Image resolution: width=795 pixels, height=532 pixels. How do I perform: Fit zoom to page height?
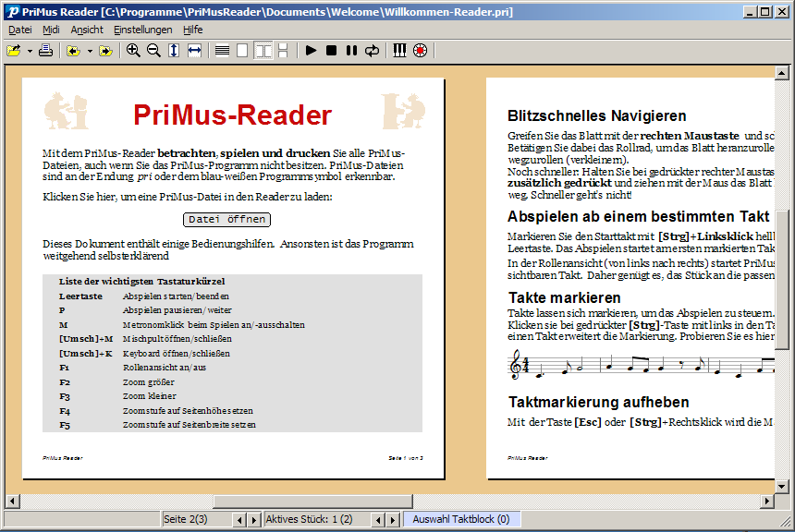click(174, 50)
